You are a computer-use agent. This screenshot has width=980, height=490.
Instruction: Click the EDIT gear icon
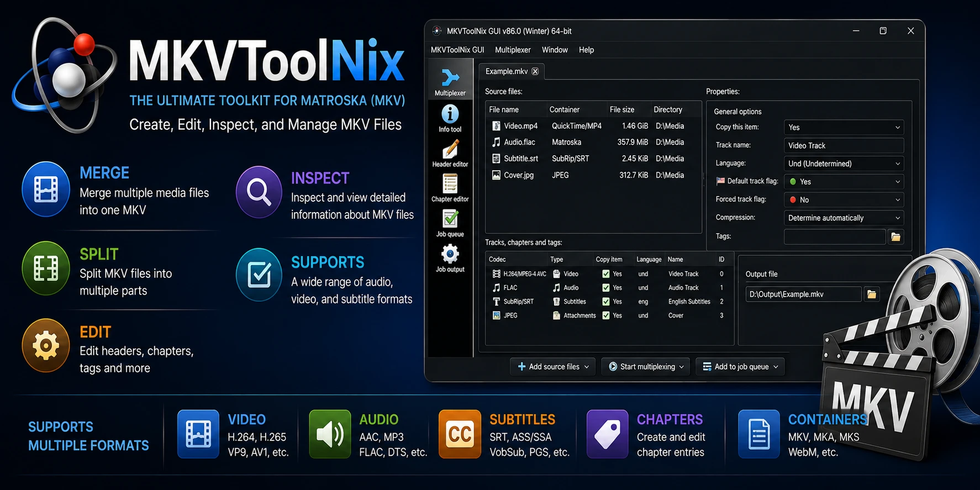pyautogui.click(x=46, y=346)
